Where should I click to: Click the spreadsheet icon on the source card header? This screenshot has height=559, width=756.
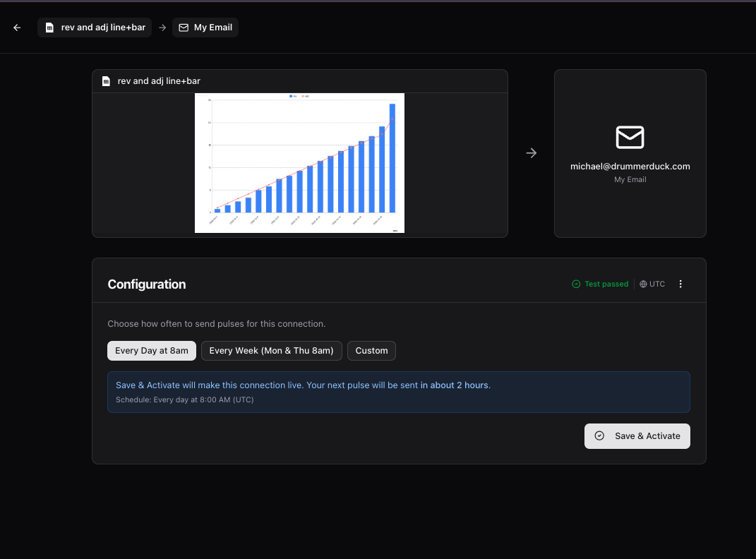click(x=106, y=80)
